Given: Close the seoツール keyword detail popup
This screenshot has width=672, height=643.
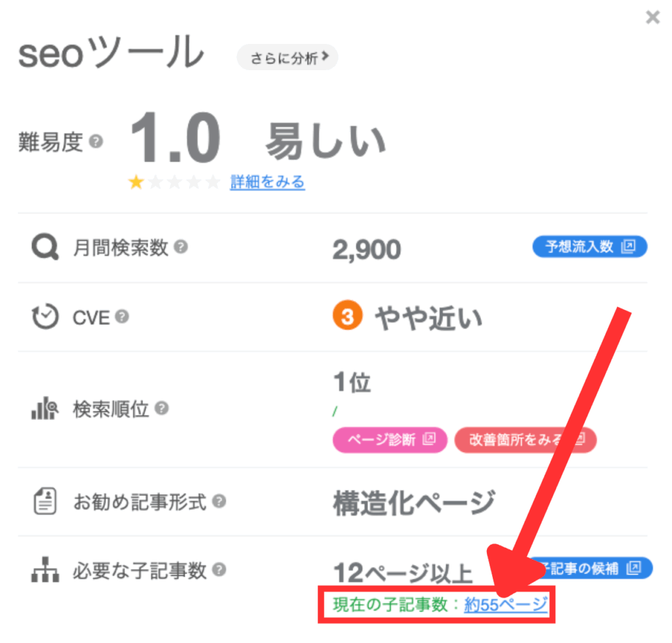Looking at the screenshot, I should 652,18.
